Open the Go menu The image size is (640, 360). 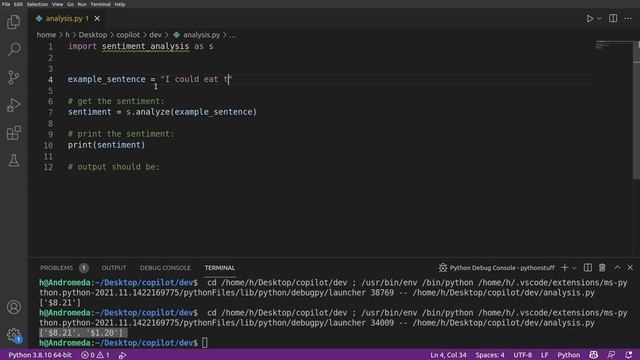(70, 4)
